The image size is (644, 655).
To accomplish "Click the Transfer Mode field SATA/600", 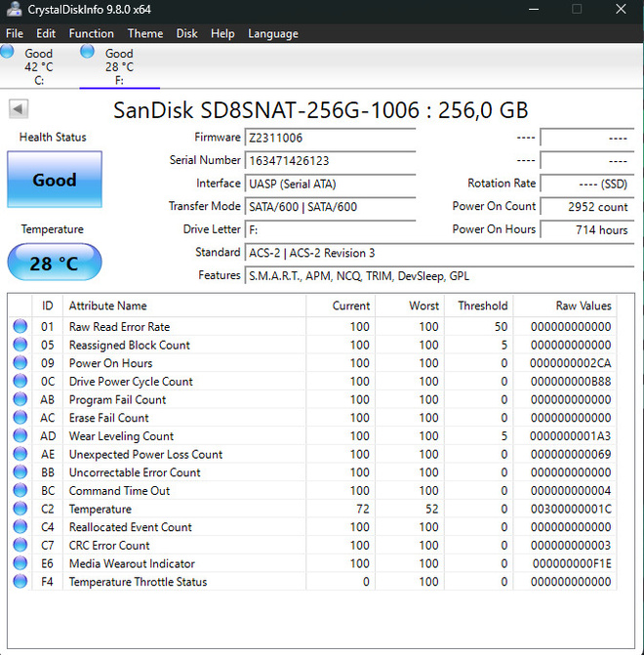I will pos(330,206).
